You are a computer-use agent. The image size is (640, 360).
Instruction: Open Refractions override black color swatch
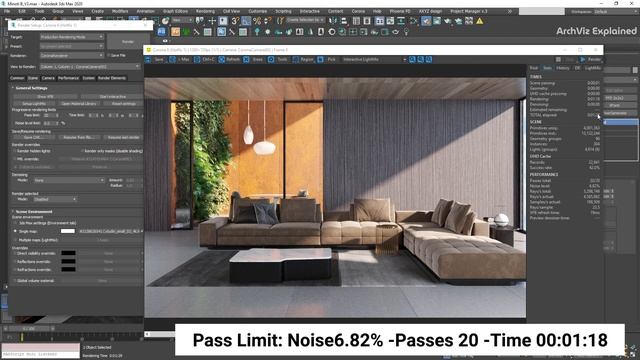68,269
